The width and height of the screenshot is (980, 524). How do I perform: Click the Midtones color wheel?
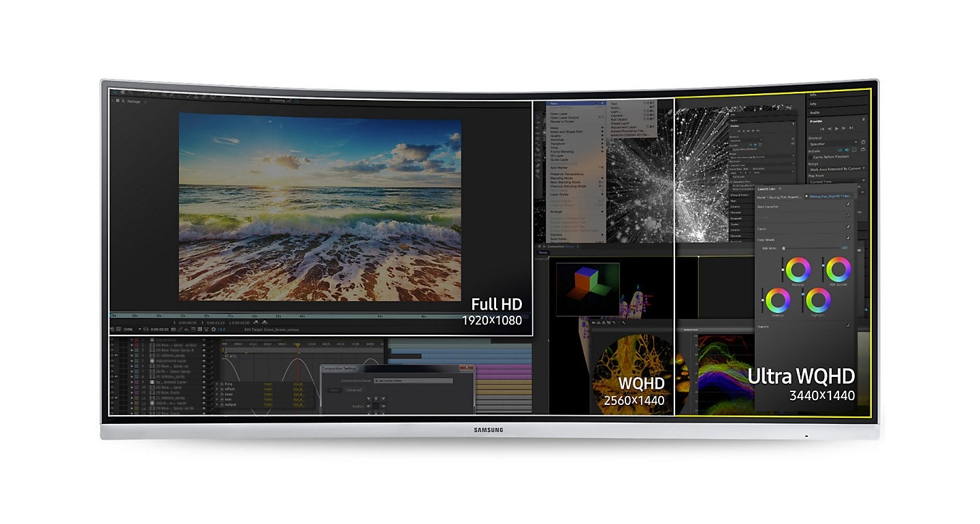click(x=798, y=269)
